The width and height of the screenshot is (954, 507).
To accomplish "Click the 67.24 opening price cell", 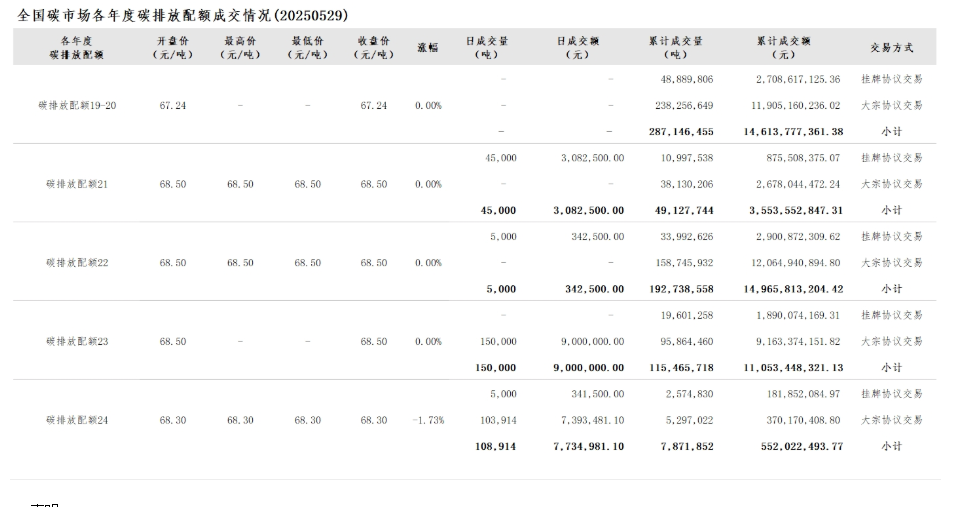I will 172,105.
